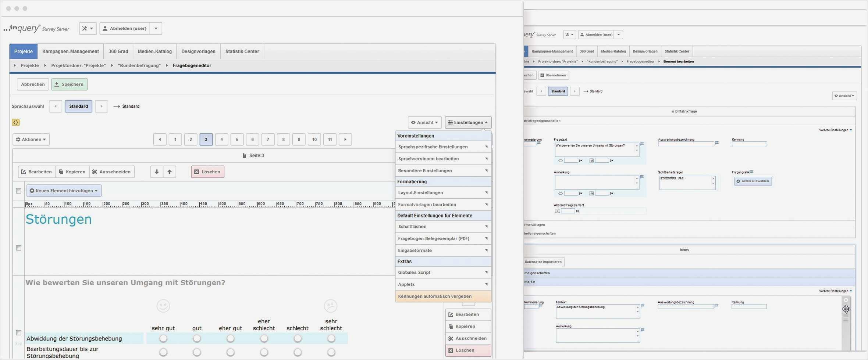This screenshot has width=868, height=360.
Task: Open the Aktionen dropdown
Action: 31,139
